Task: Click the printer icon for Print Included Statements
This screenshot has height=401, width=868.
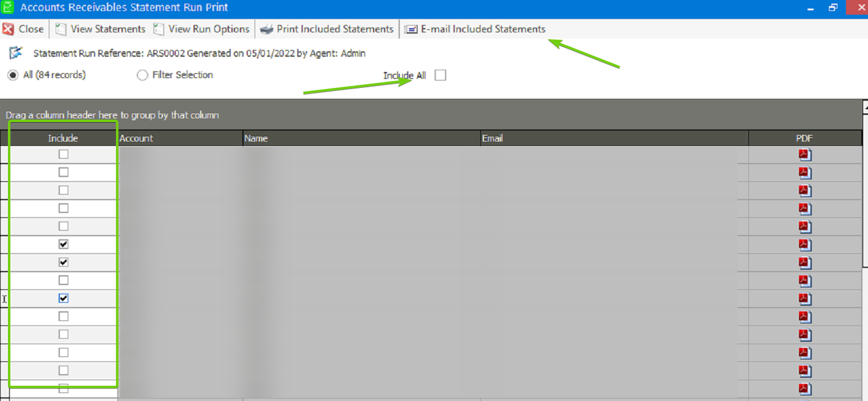Action: [267, 29]
